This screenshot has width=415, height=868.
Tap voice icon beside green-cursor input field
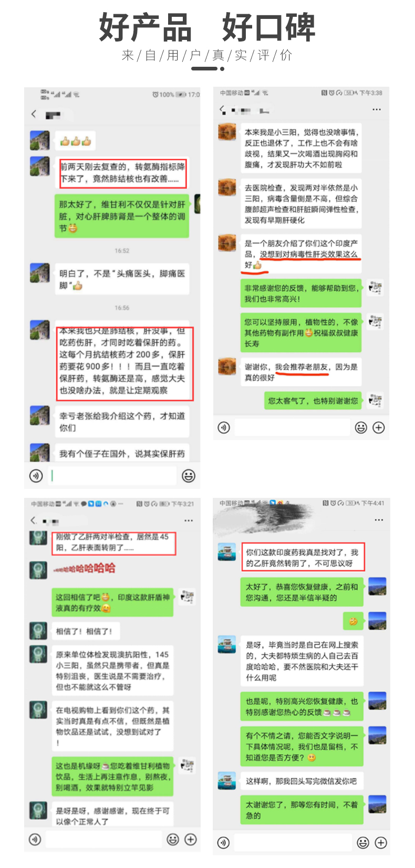click(x=36, y=476)
